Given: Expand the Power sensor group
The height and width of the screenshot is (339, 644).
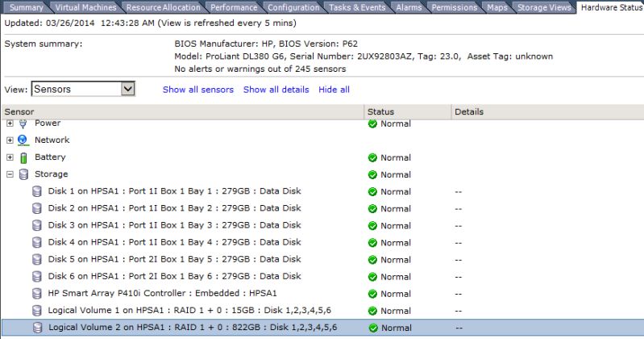Looking at the screenshot, I should coord(10,123).
